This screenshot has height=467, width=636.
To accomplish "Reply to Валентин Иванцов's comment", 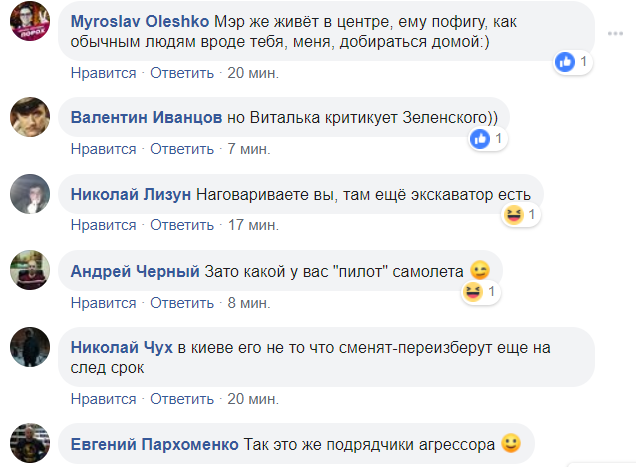I will [182, 148].
